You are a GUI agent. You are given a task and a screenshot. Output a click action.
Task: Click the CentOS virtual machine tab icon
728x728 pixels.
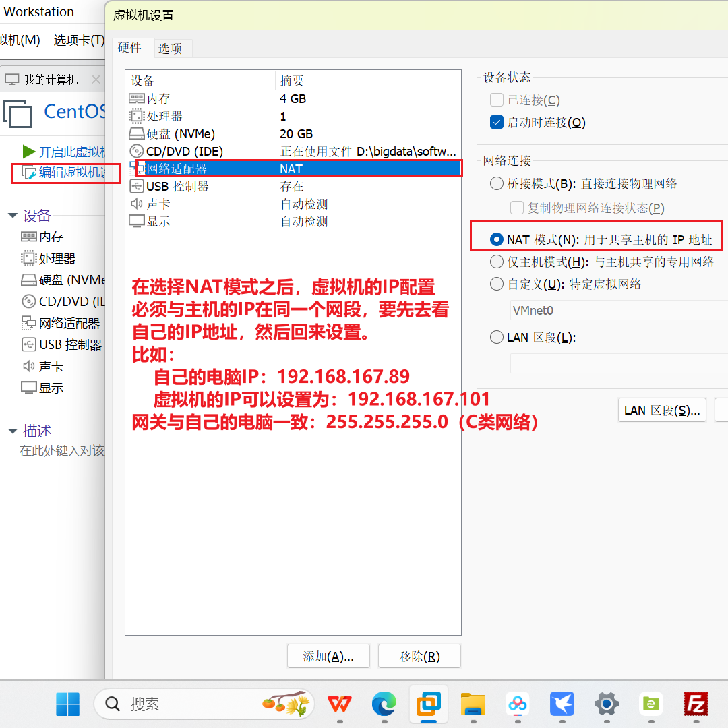(18, 113)
